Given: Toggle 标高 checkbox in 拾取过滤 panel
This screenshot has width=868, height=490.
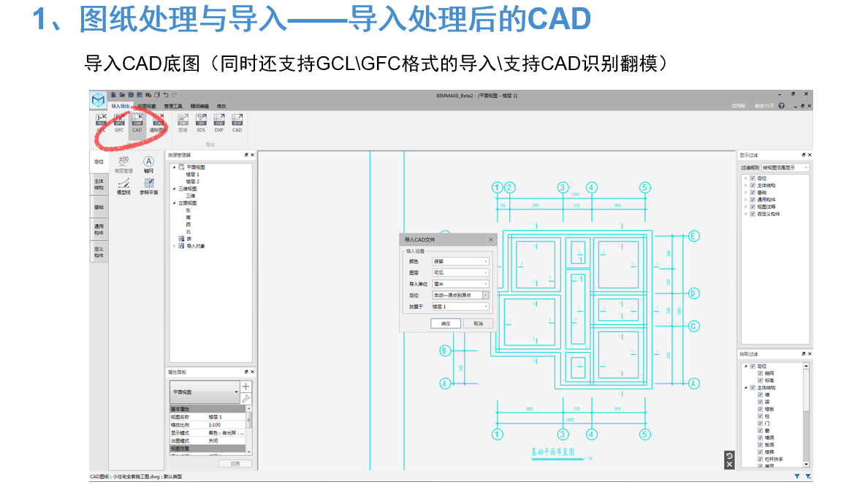Looking at the screenshot, I should tap(760, 380).
